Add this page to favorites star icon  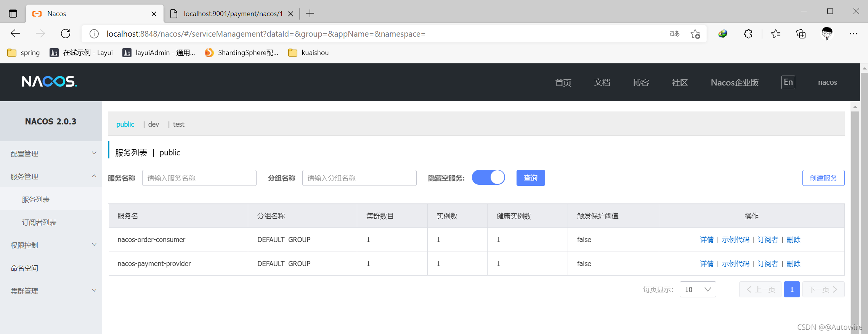click(695, 34)
